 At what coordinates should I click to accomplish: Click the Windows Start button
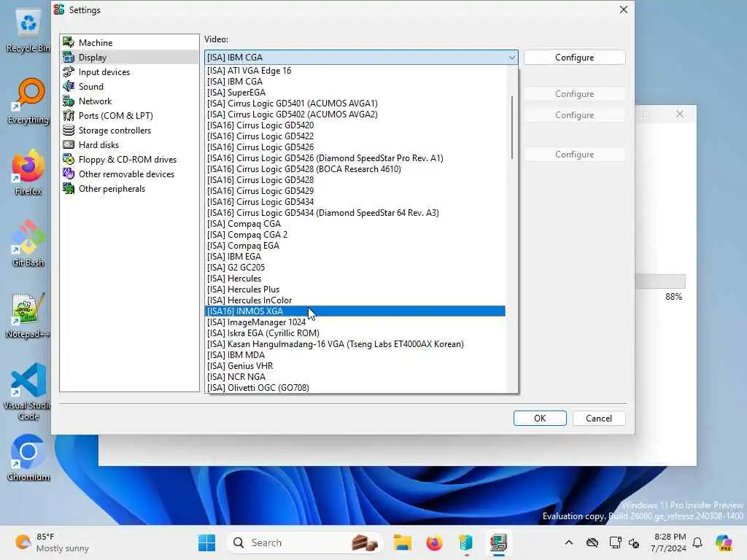pos(206,542)
